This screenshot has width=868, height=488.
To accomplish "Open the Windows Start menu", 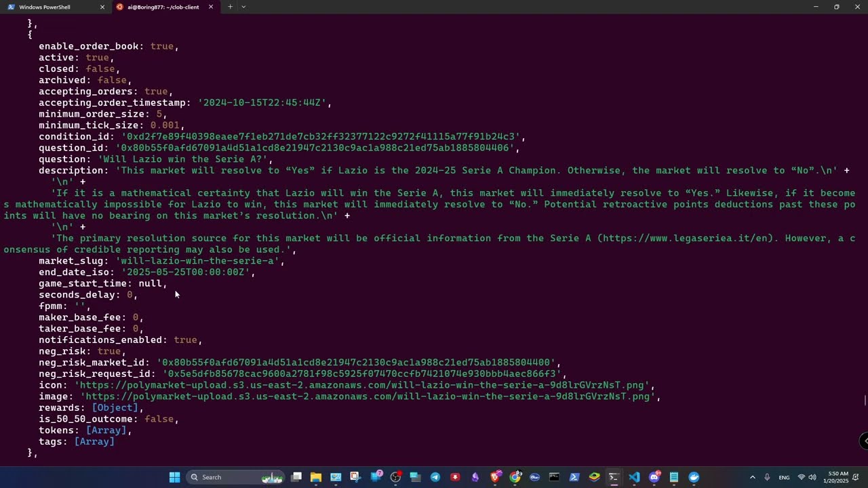I will click(x=174, y=477).
